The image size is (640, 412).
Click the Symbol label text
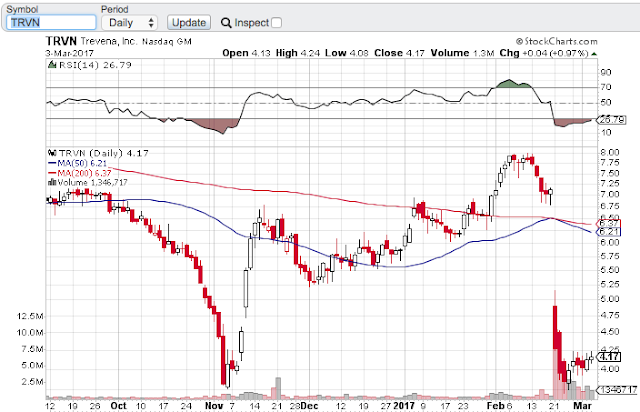pos(22,9)
